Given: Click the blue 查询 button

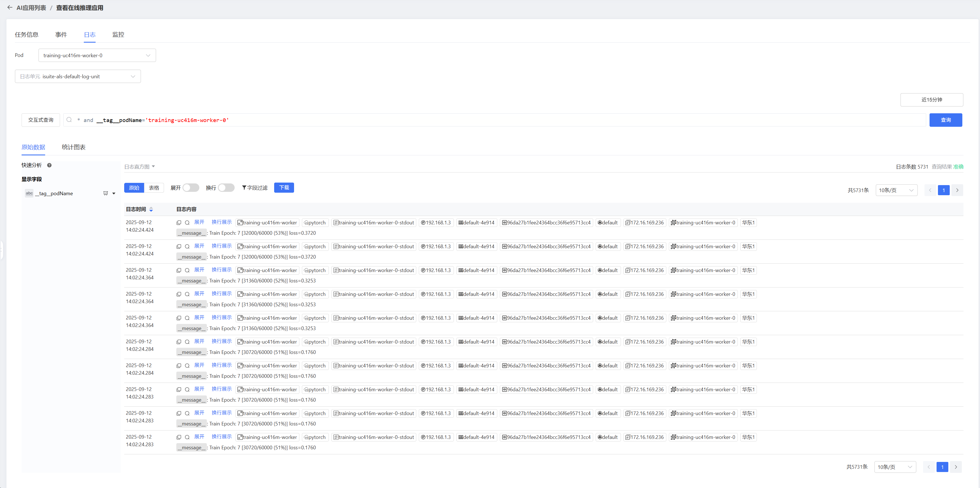Looking at the screenshot, I should 945,120.
